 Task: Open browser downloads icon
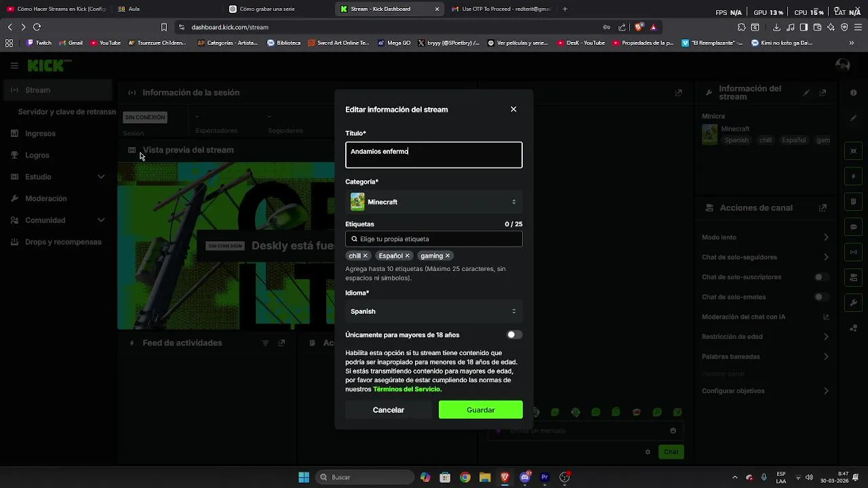coord(776,27)
